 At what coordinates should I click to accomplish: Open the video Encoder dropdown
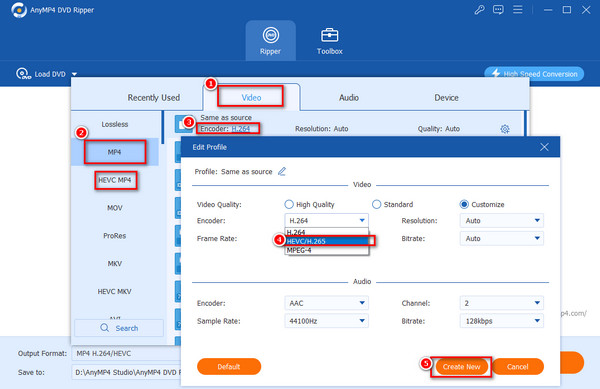pos(326,221)
